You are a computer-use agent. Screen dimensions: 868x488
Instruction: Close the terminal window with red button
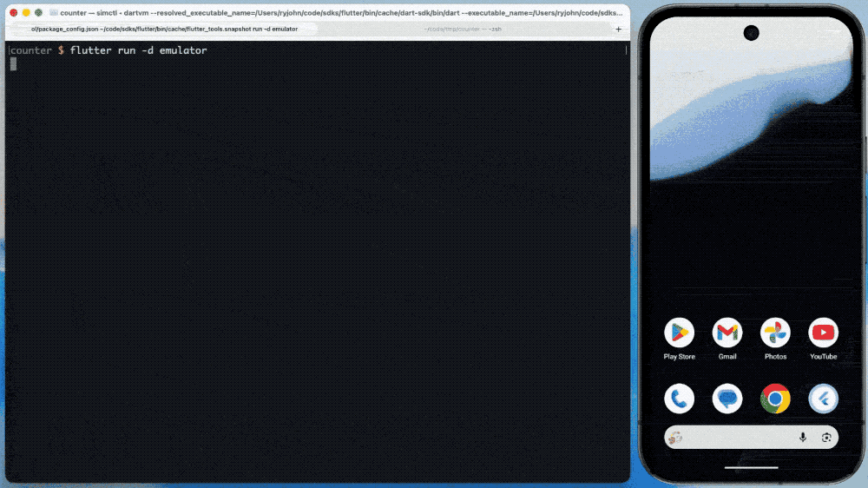[14, 12]
